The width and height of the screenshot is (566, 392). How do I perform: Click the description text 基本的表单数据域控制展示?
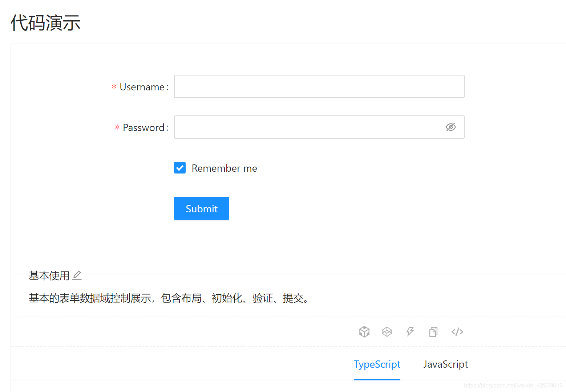click(90, 298)
